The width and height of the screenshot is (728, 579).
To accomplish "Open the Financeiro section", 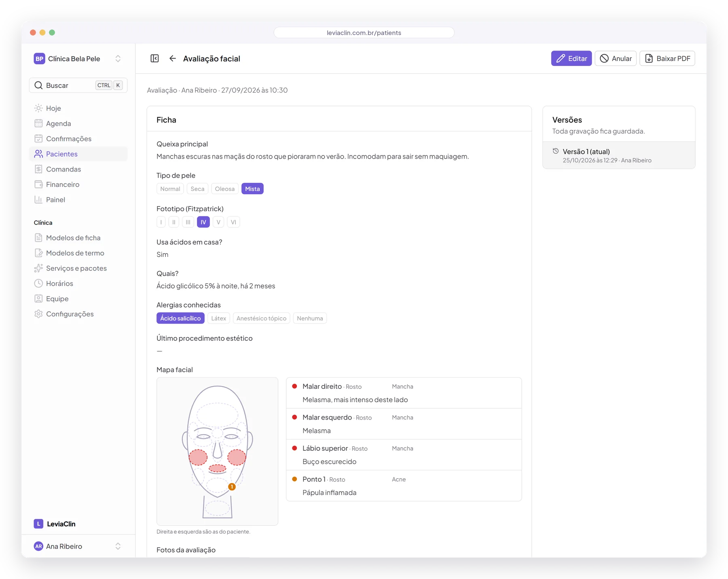I will (x=78, y=185).
